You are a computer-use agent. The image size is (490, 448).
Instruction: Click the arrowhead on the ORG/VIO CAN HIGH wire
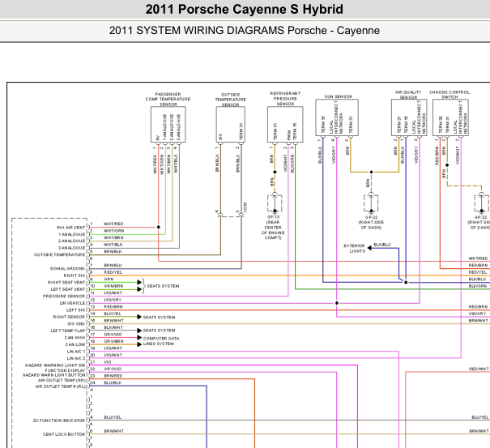(139, 337)
